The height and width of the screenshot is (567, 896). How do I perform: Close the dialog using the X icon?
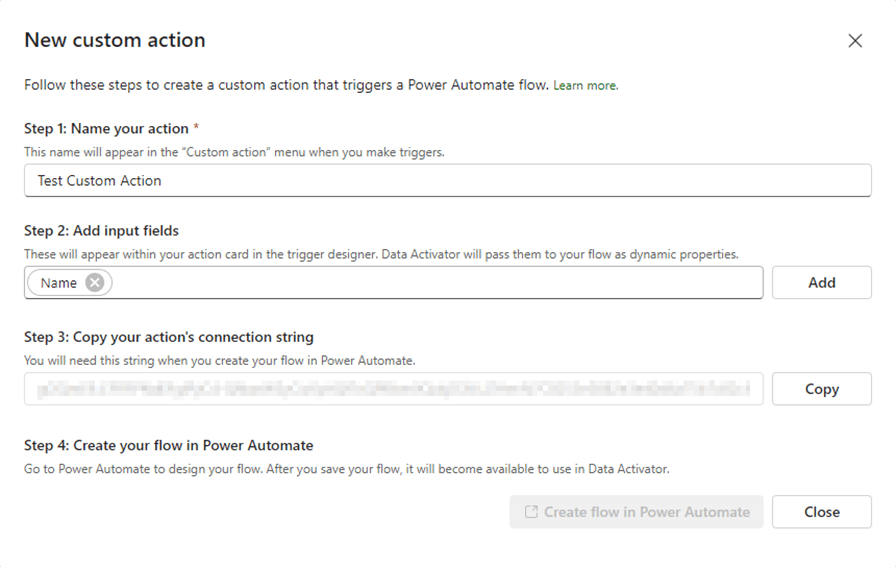click(855, 41)
